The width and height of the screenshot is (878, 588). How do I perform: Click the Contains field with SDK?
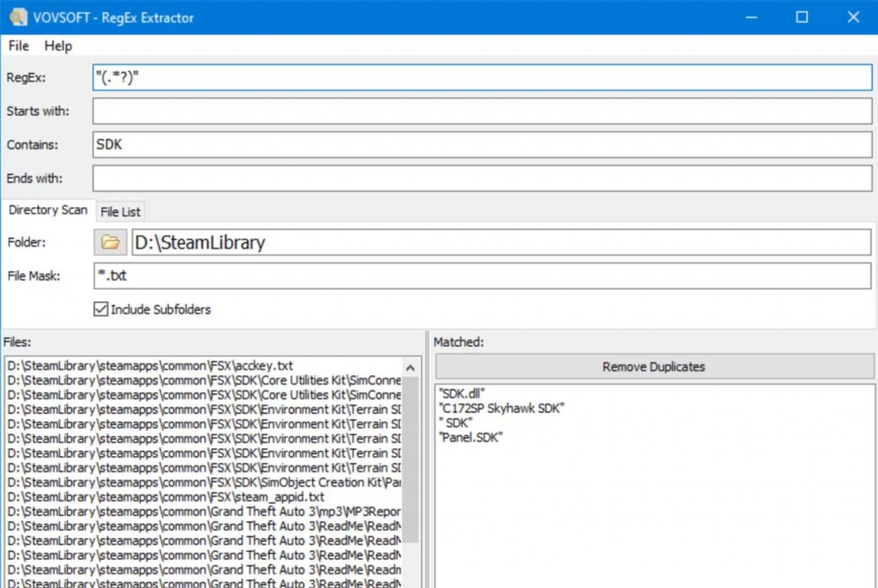(x=482, y=145)
